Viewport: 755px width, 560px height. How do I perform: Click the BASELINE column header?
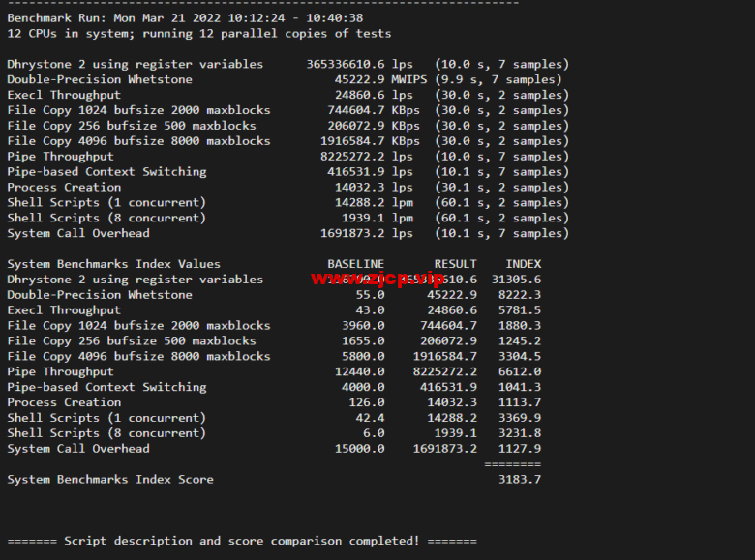(356, 264)
